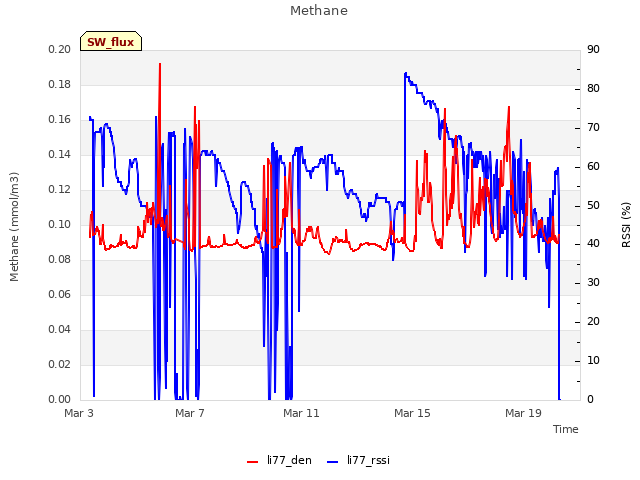
Task: Click the 50 right axis value
Action: (x=593, y=205)
